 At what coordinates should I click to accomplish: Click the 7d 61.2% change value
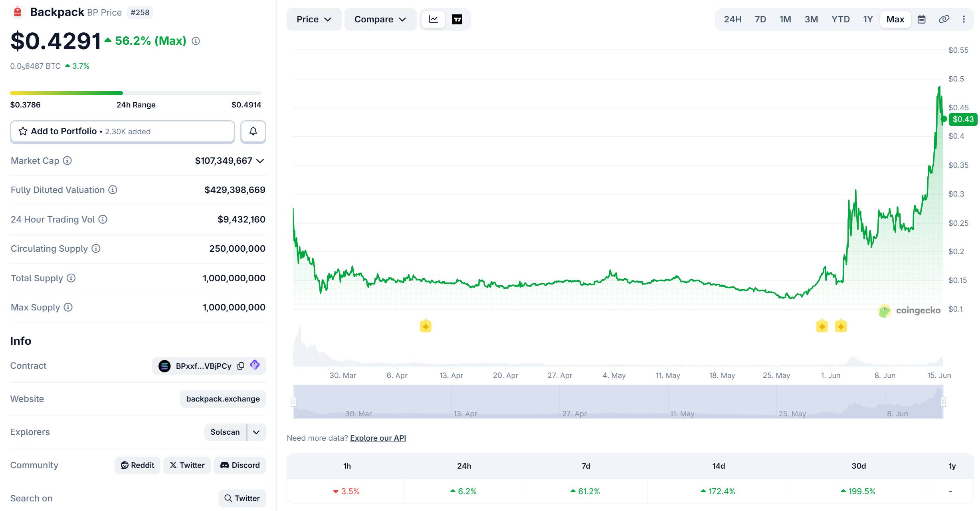(585, 491)
